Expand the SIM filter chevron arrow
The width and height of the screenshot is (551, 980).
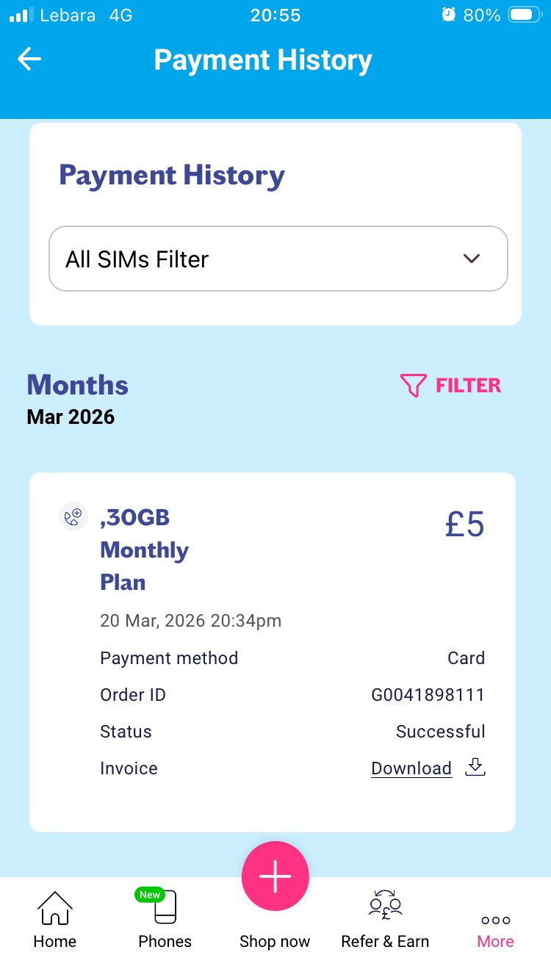pyautogui.click(x=472, y=259)
